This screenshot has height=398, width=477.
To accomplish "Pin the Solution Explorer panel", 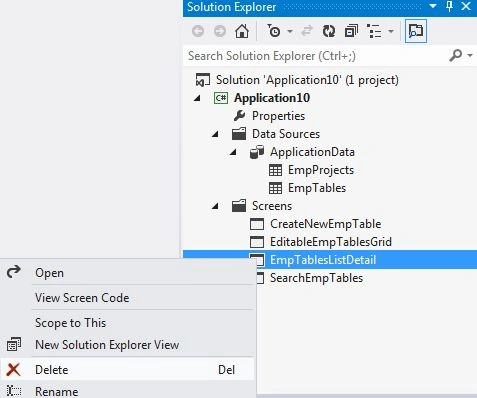I will coord(449,6).
